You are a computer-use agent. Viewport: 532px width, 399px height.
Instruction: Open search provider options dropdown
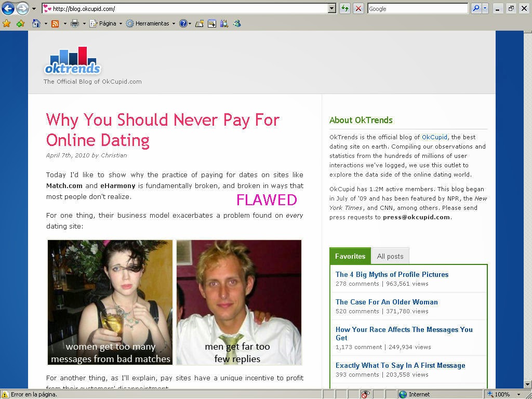click(x=485, y=8)
